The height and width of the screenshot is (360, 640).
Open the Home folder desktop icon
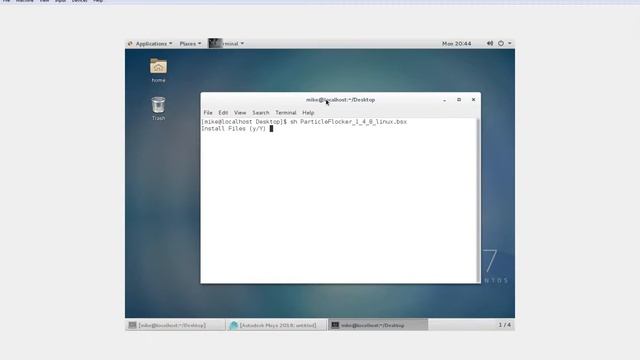coord(158,70)
